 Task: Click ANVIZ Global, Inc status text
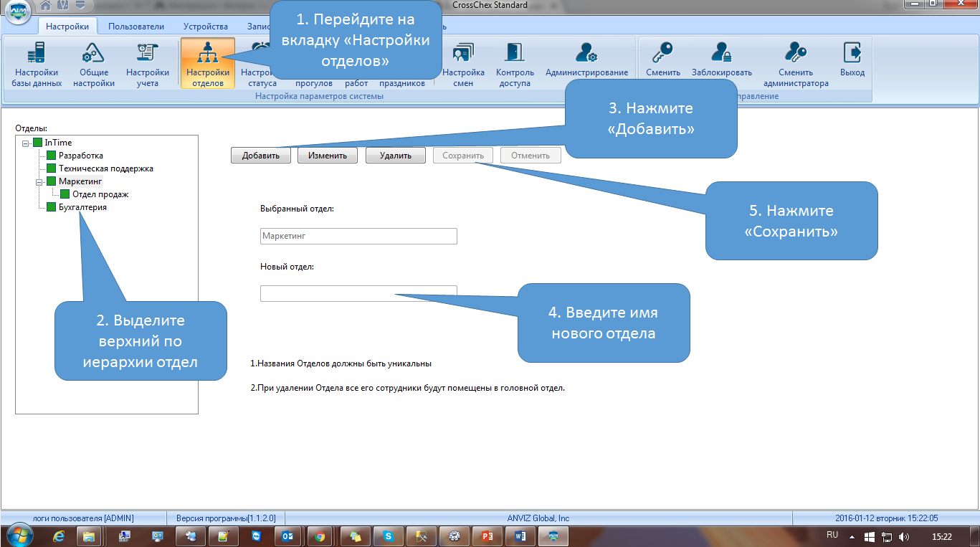click(x=538, y=518)
